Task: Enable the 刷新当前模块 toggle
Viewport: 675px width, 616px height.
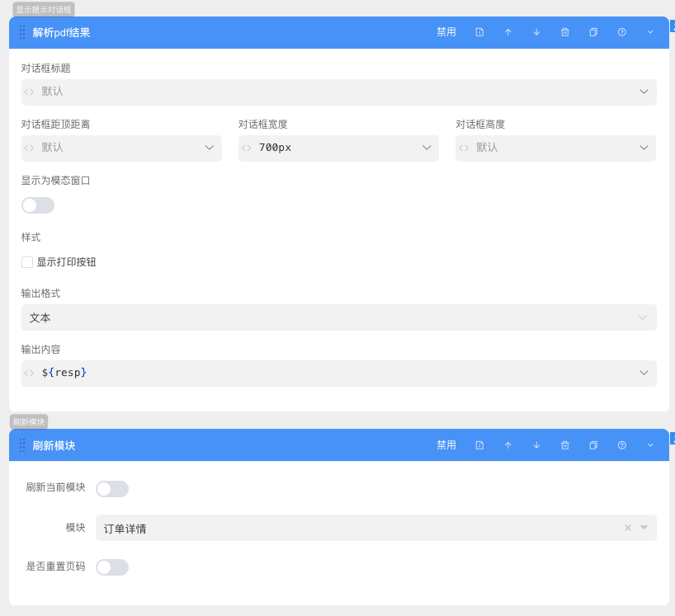Action: coord(111,488)
